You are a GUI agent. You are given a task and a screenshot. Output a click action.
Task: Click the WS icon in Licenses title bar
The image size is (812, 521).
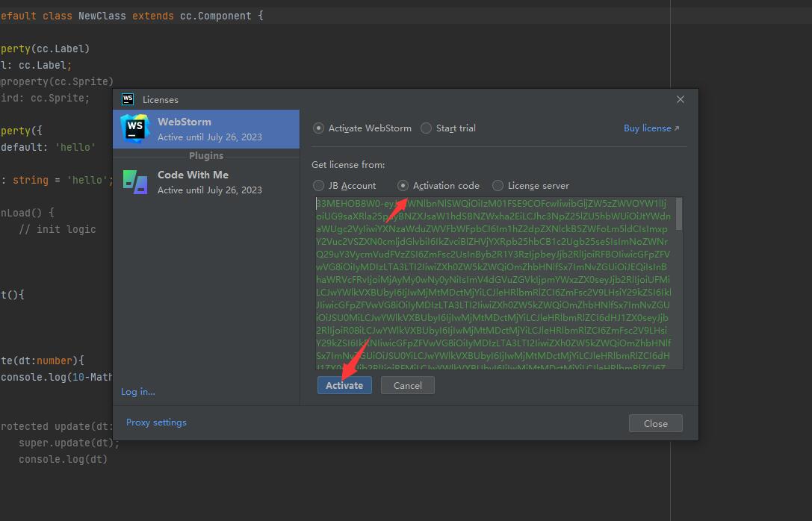point(128,99)
